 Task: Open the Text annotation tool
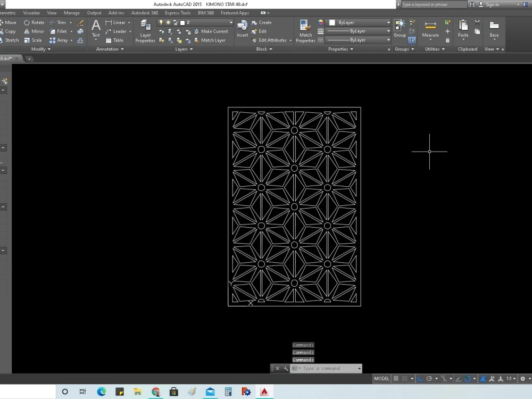coord(96,28)
